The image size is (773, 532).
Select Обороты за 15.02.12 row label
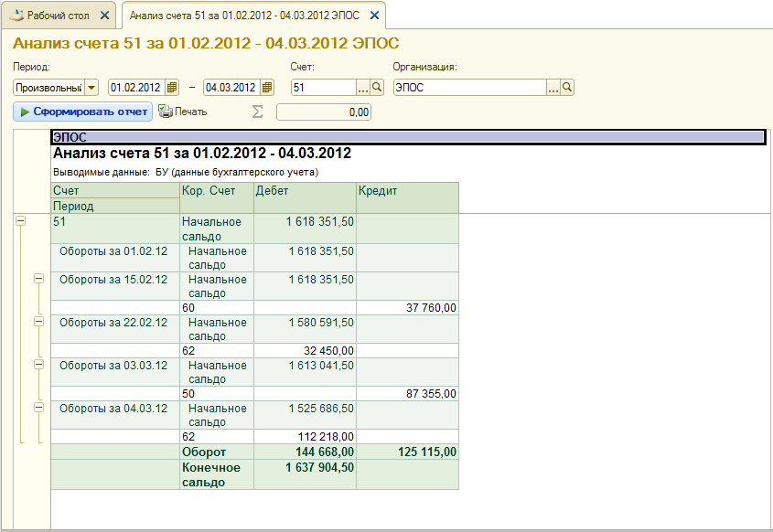113,280
